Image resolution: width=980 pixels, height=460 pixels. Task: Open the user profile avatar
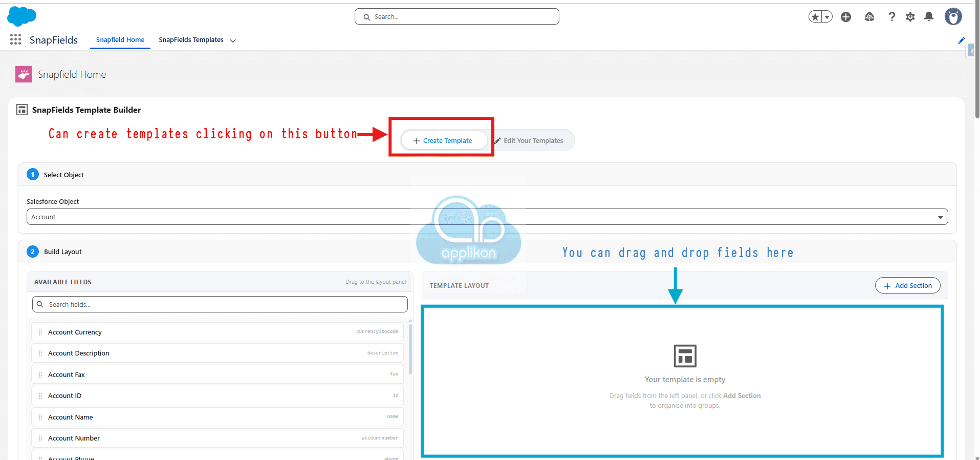953,16
